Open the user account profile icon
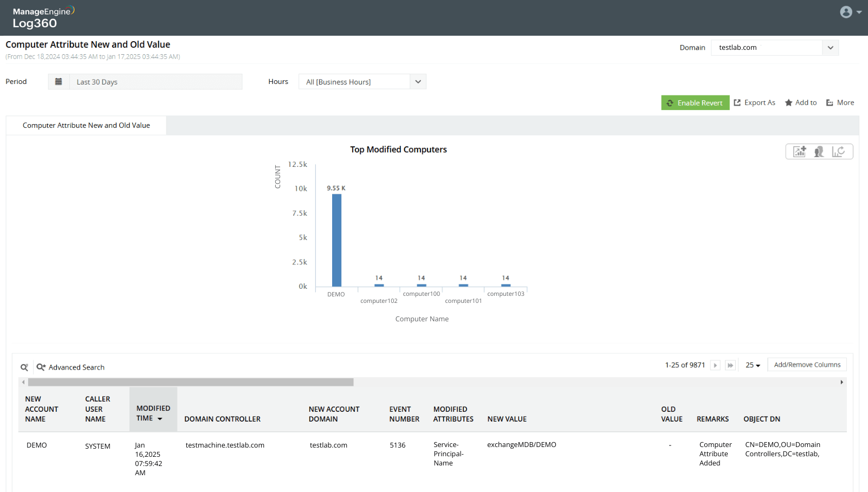The height and width of the screenshot is (492, 868). [x=846, y=12]
